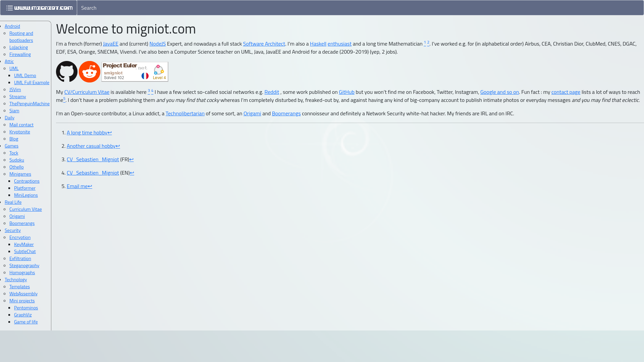Focus the Search input field
The width and height of the screenshot is (644, 362).
(x=360, y=8)
